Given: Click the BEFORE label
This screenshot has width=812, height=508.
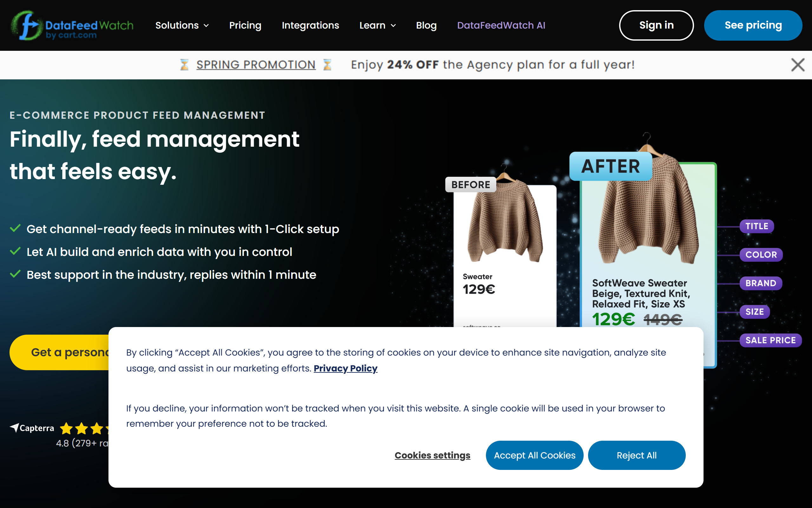Looking at the screenshot, I should pyautogui.click(x=470, y=184).
